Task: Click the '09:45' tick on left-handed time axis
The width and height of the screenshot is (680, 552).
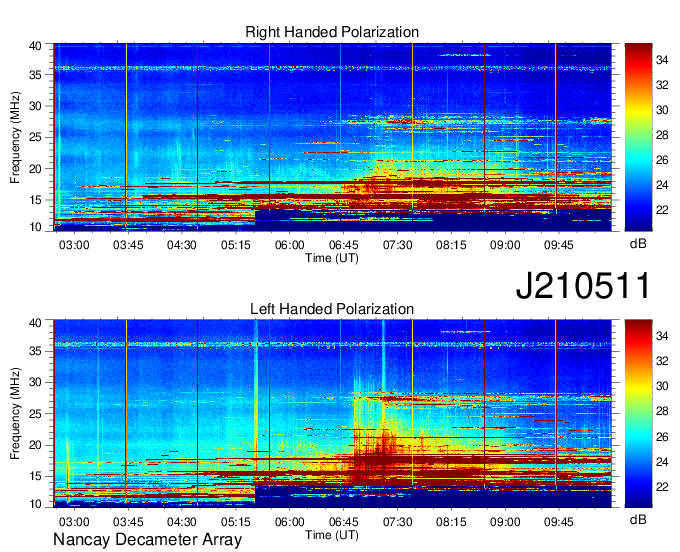Action: click(559, 522)
